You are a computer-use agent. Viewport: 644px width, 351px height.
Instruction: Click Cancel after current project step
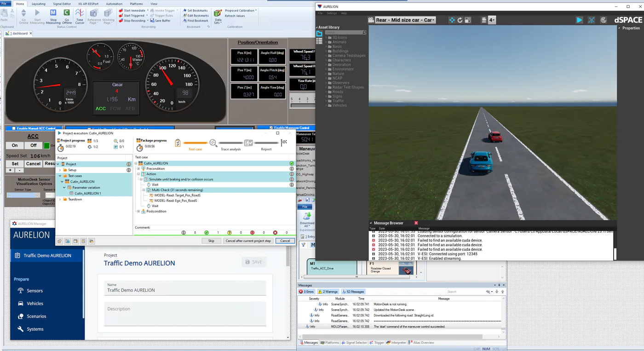(x=248, y=241)
